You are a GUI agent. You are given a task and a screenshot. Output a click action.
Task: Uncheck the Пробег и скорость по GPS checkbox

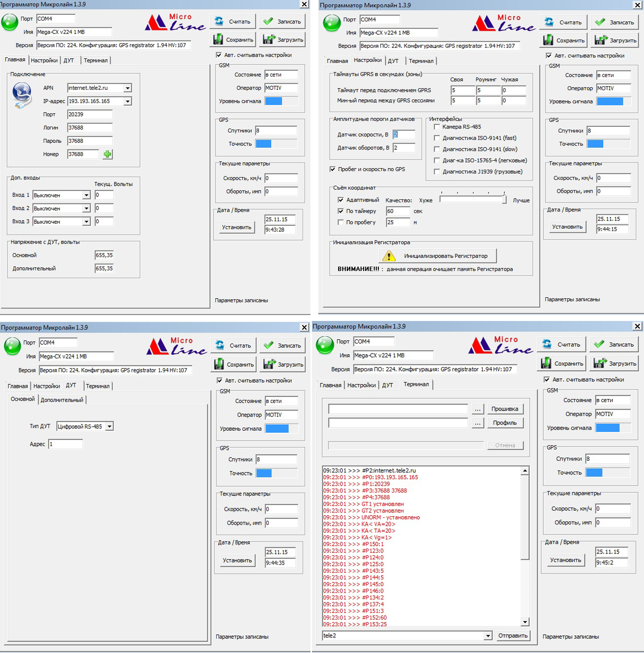333,169
